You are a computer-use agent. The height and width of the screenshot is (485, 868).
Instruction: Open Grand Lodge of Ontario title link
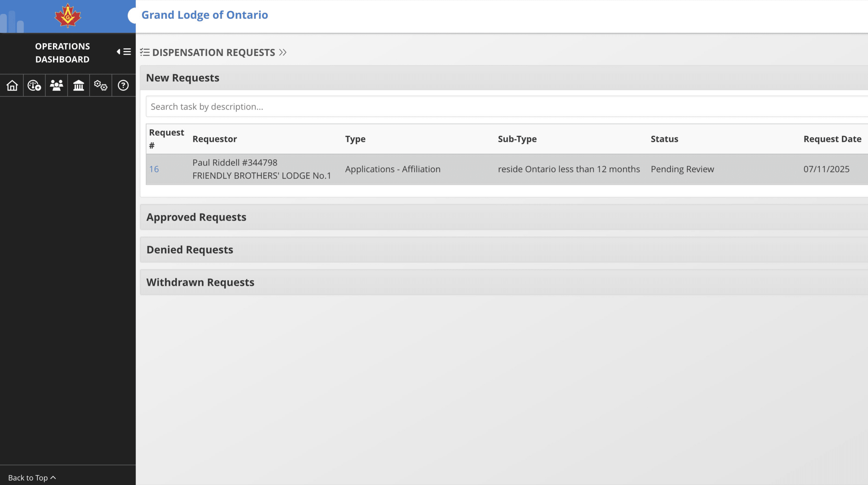[x=205, y=15]
